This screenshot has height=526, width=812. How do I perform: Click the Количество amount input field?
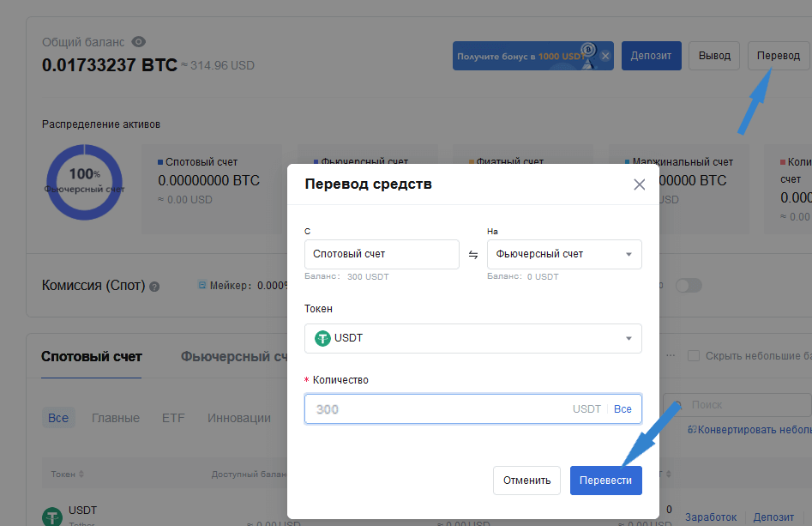tap(437, 409)
